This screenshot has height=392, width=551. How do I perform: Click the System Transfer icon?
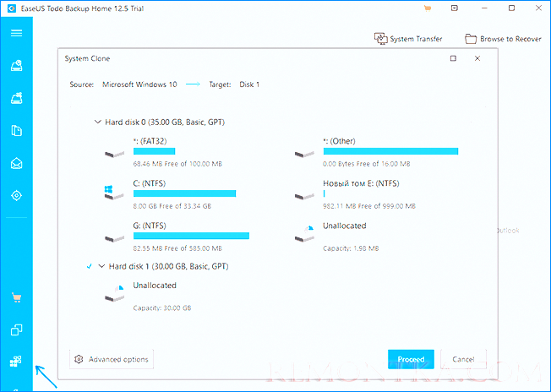click(x=380, y=38)
